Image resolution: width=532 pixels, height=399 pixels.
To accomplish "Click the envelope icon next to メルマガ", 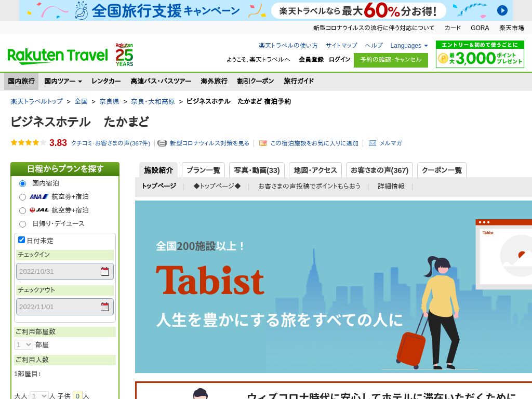I will 372,143.
